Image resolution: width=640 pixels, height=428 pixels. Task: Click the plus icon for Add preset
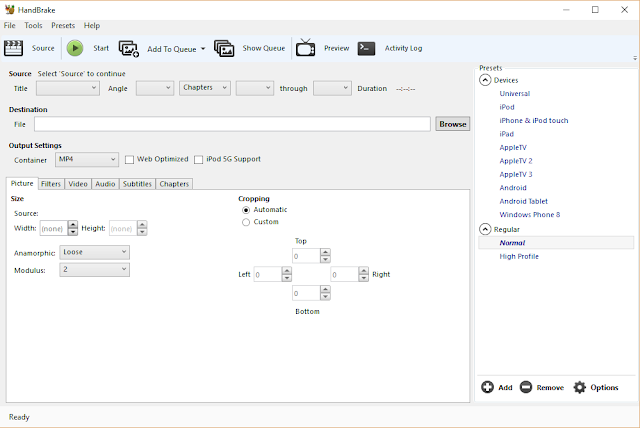(487, 387)
